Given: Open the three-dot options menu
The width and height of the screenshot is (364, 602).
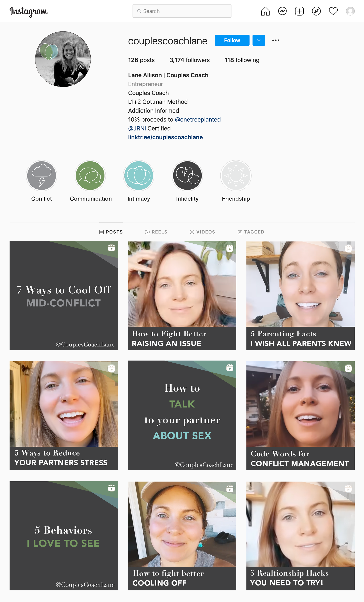Looking at the screenshot, I should 276,40.
